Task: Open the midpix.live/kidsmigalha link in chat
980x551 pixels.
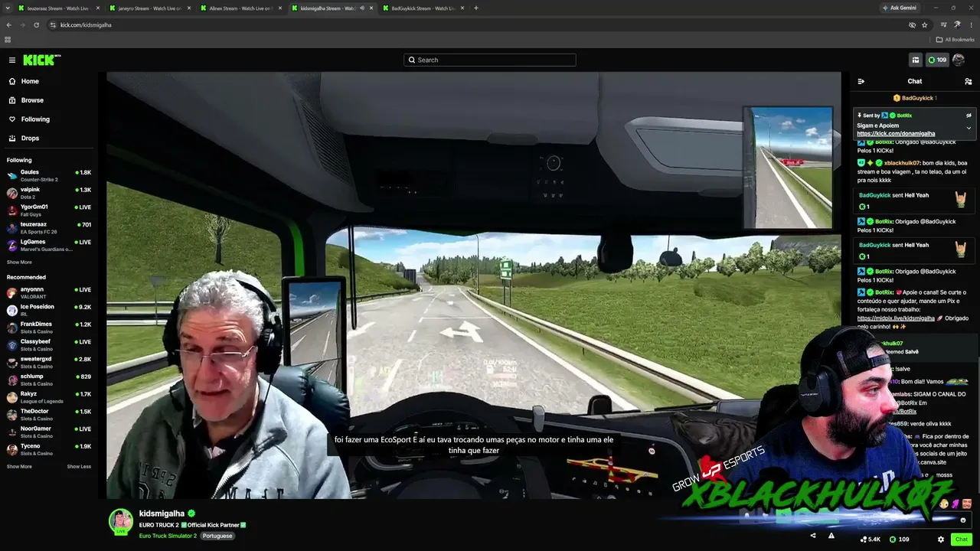Action: tap(896, 318)
